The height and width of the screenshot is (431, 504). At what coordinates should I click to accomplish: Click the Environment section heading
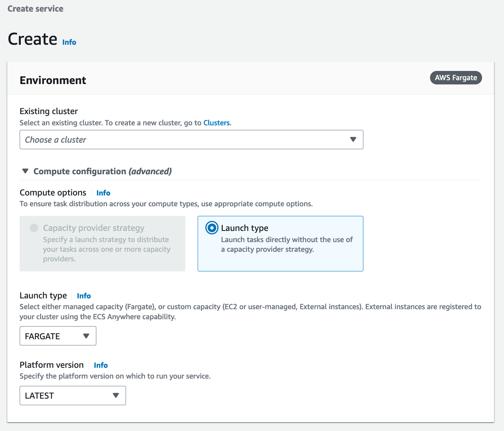[53, 80]
